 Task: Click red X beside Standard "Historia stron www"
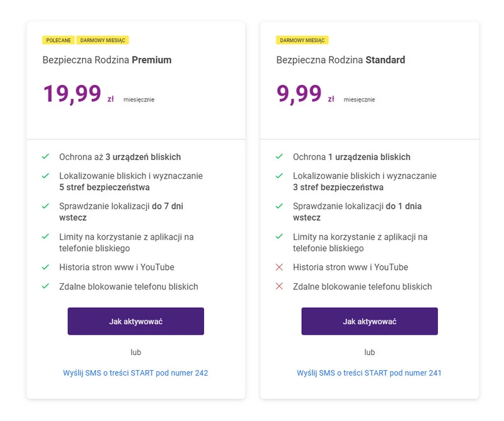pyautogui.click(x=279, y=267)
